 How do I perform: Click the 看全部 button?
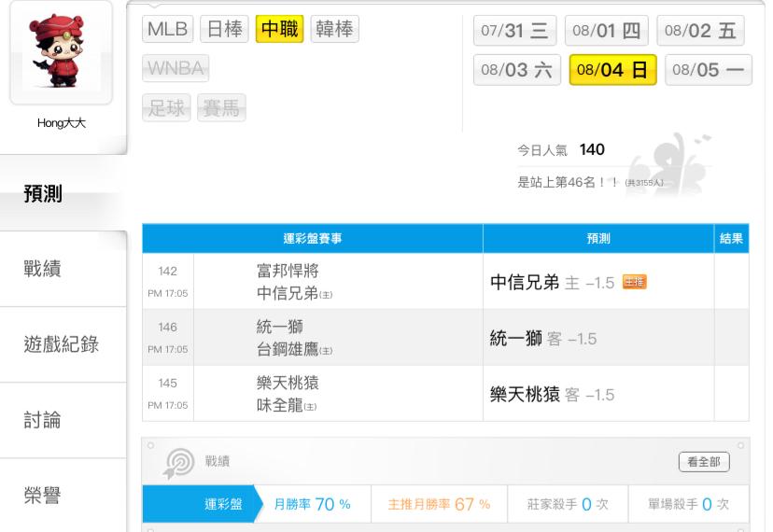pos(704,462)
